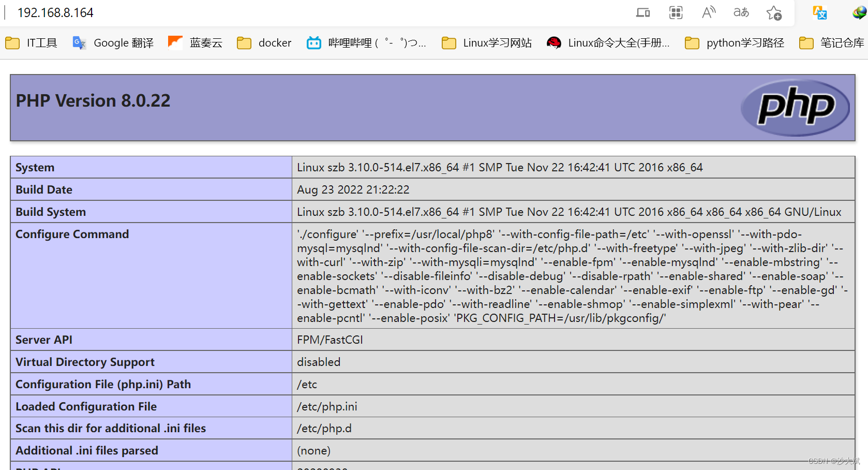Viewport: 868px width, 470px height.
Task: Open the QR code/apps grid icon in address bar
Action: coord(676,13)
